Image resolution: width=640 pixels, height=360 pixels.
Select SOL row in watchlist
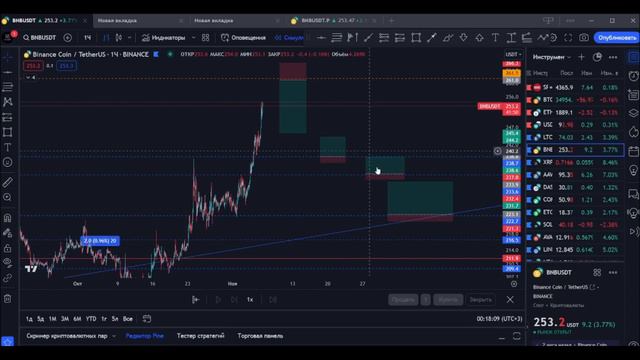point(575,225)
